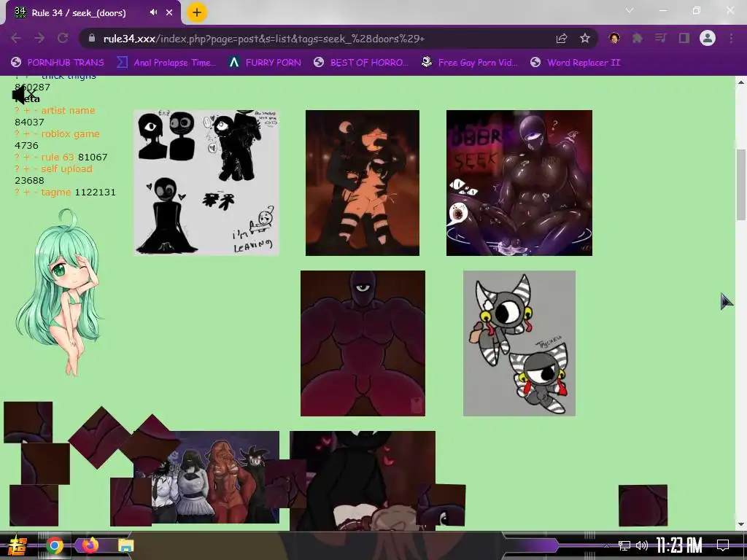
Task: Expand the tab search chevron in the title bar
Action: [x=630, y=10]
